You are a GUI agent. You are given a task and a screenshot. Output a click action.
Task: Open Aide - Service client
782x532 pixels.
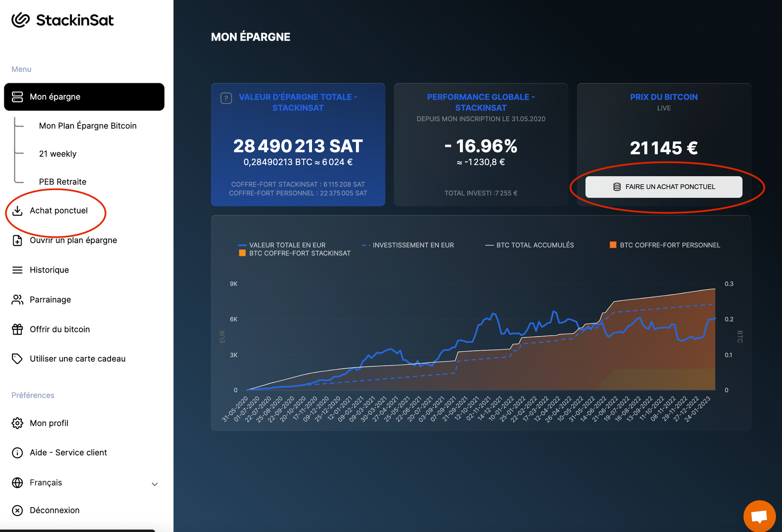[68, 453]
